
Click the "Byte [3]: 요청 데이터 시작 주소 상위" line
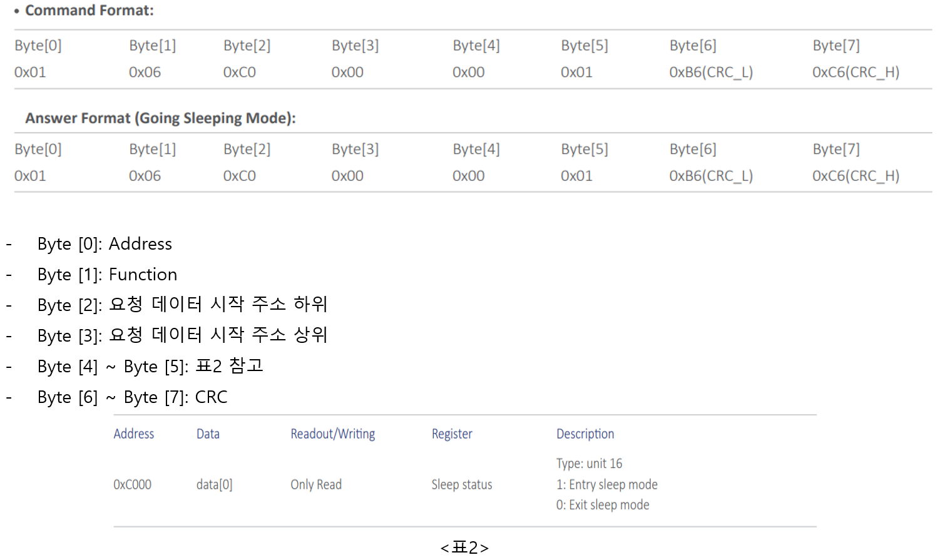pos(182,335)
